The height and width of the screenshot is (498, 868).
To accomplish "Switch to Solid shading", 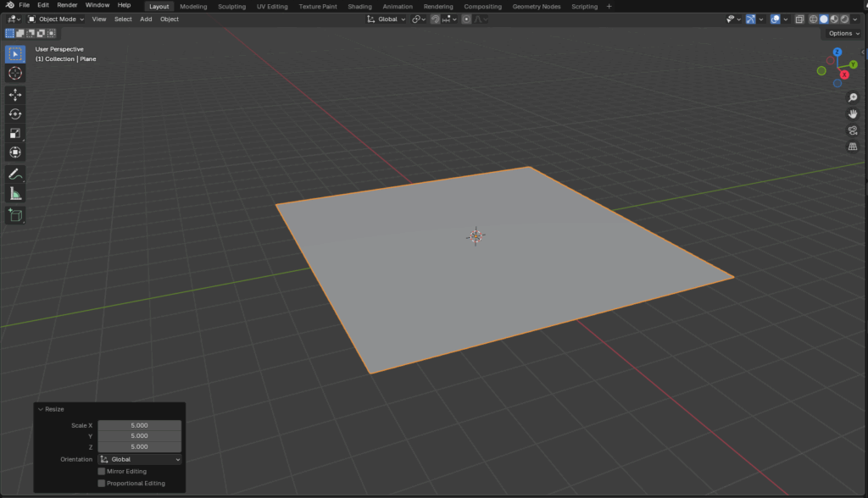I will [824, 19].
